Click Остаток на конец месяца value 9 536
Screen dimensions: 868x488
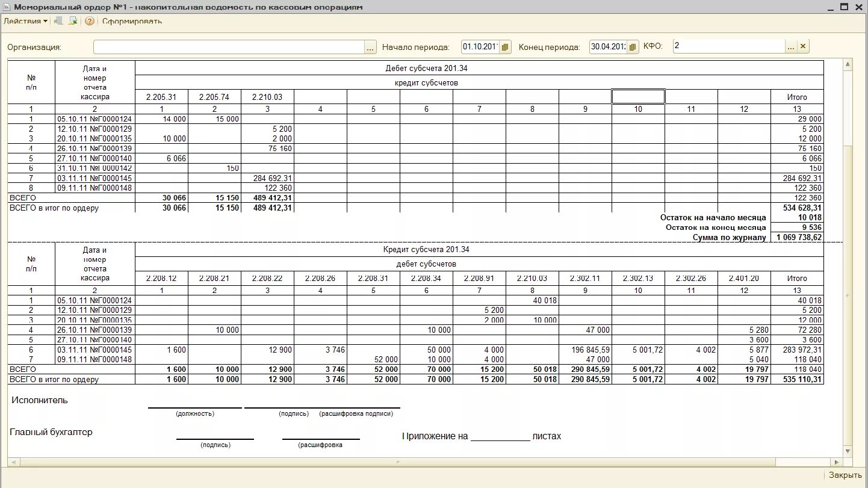coord(813,227)
